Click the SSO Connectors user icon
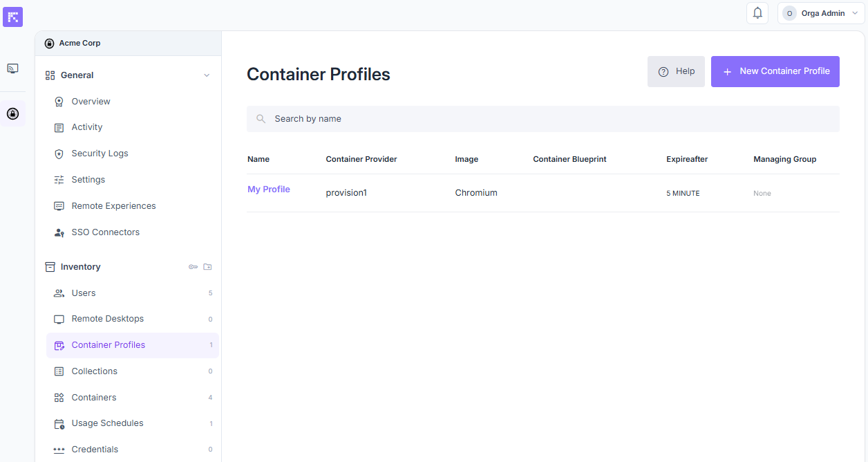This screenshot has width=868, height=462. coord(59,232)
